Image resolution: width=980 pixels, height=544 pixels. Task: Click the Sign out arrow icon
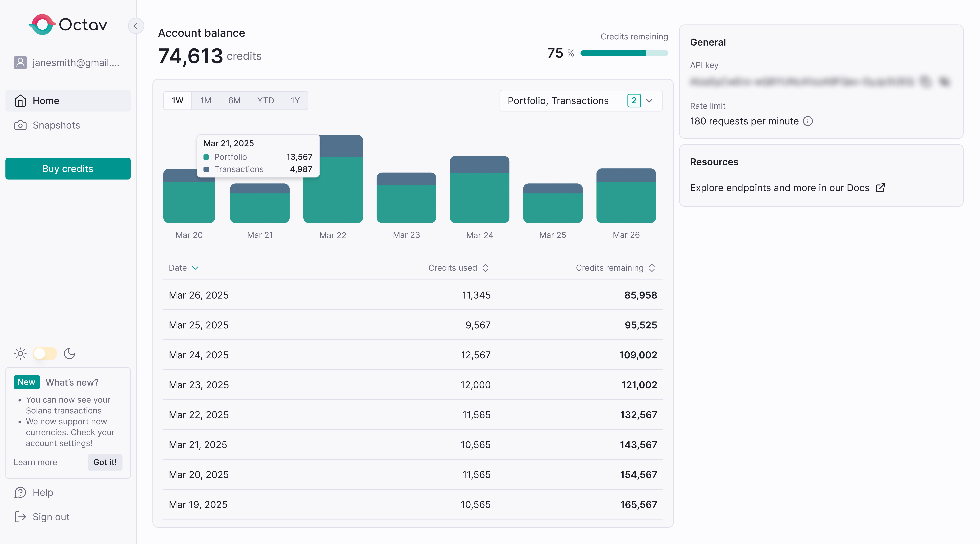coord(20,517)
